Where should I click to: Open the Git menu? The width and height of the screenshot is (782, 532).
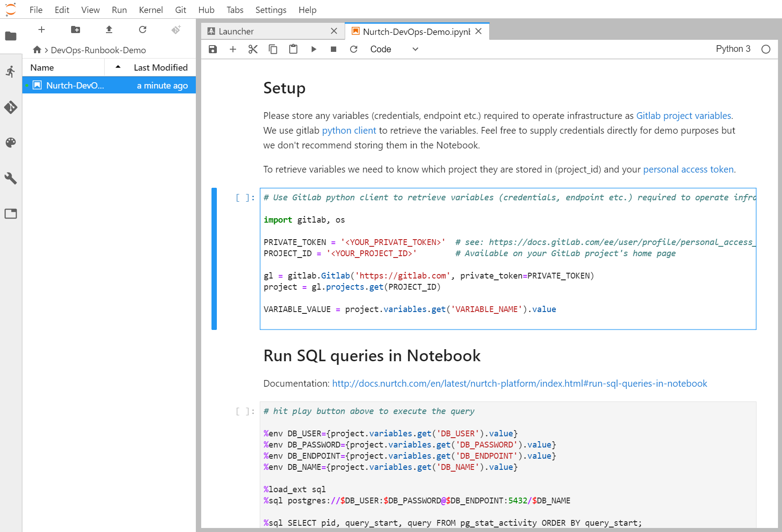pos(181,10)
